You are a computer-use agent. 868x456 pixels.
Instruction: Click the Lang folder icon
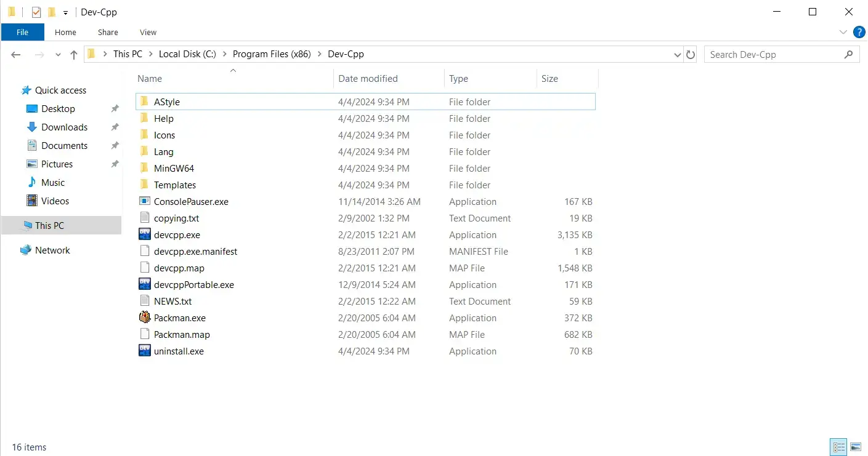tap(145, 151)
